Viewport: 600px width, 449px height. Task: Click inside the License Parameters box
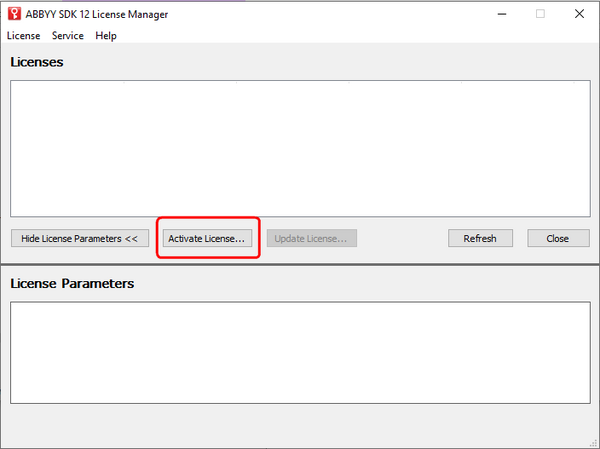tap(300, 353)
